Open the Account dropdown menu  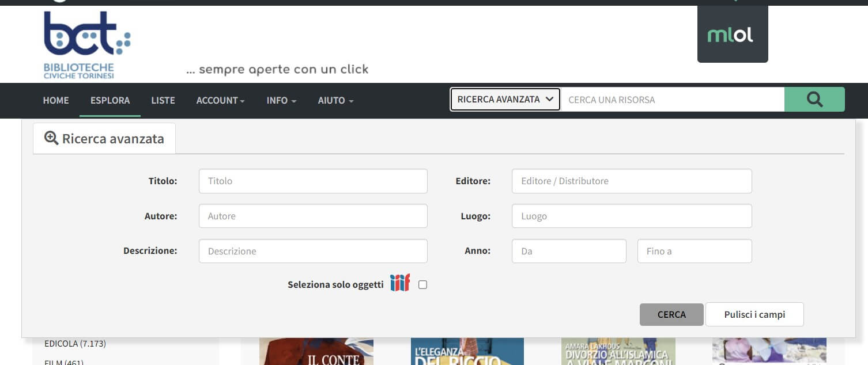pyautogui.click(x=220, y=100)
